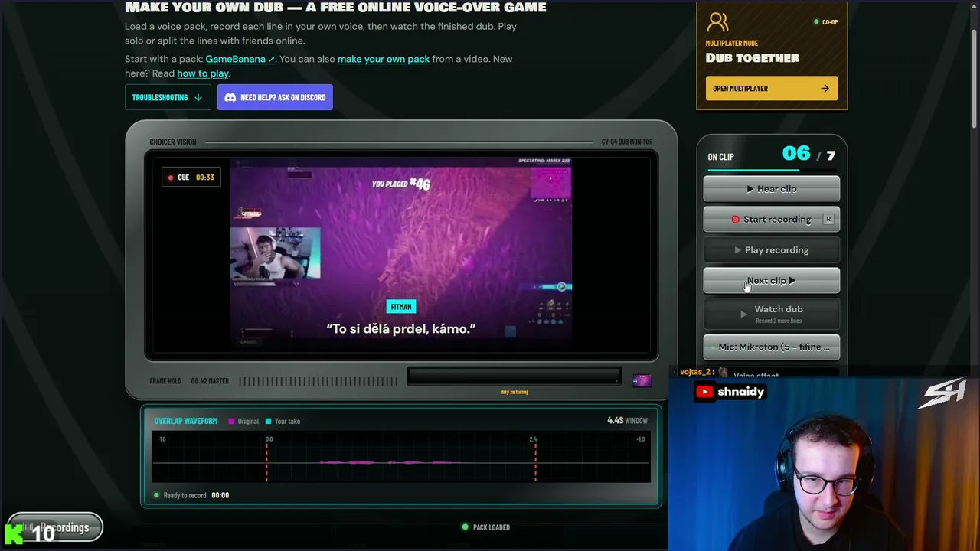The image size is (980, 551).
Task: Click the Watch dub button
Action: [772, 313]
